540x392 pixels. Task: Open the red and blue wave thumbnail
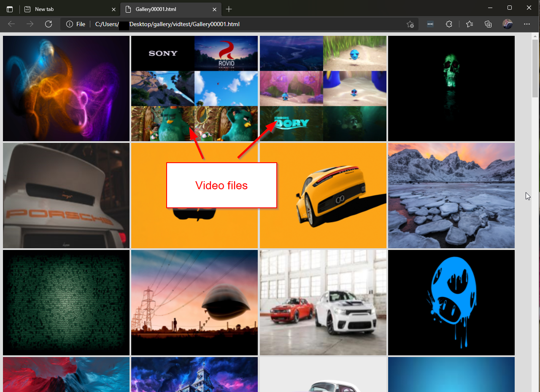pyautogui.click(x=66, y=375)
